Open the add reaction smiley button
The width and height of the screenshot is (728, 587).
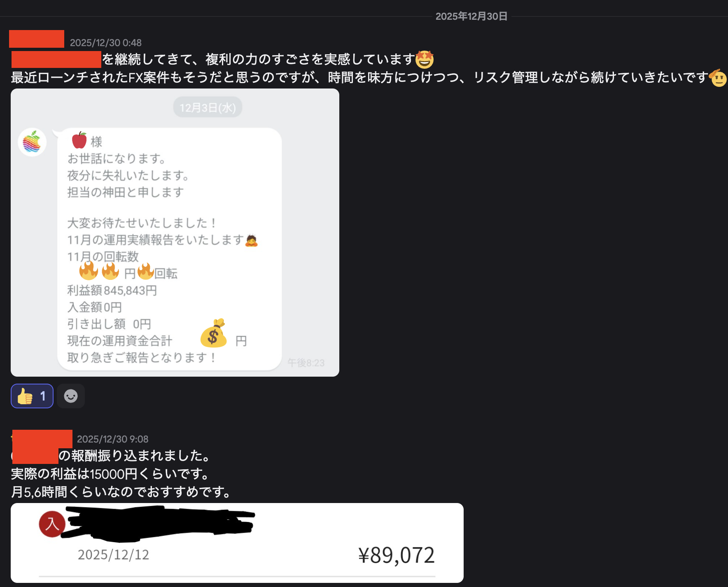pos(71,396)
